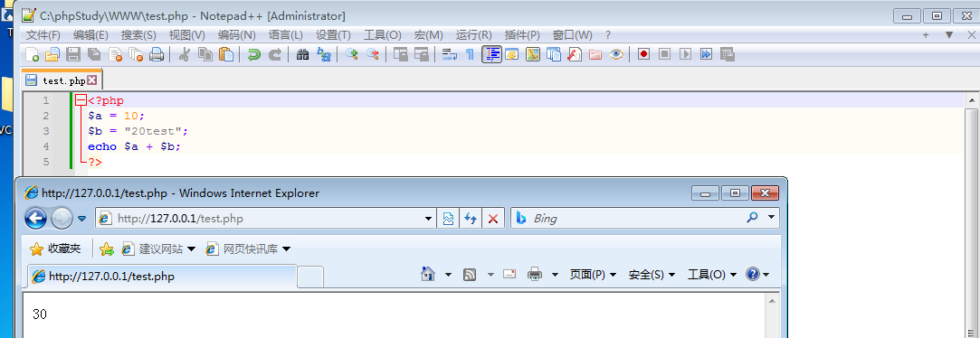Click the macro Playback triangle button
This screenshot has width=980, height=338.
686,54
